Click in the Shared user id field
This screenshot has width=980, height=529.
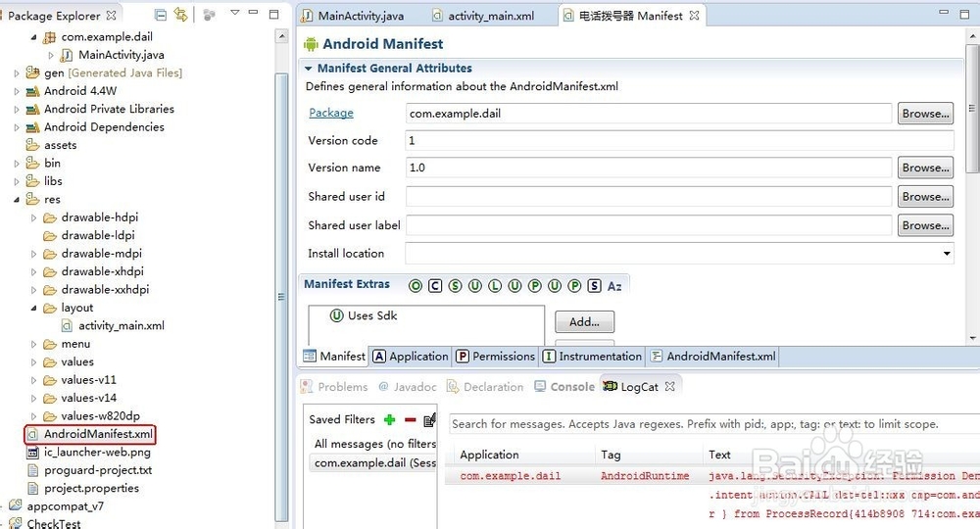point(649,196)
